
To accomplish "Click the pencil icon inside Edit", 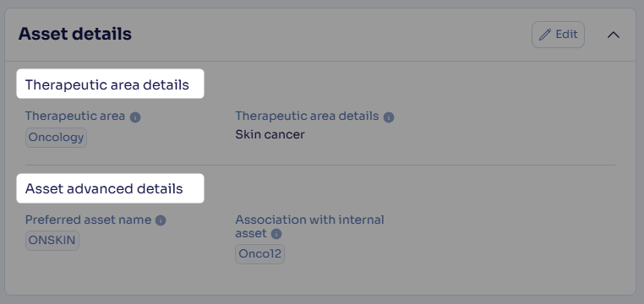I will point(544,35).
